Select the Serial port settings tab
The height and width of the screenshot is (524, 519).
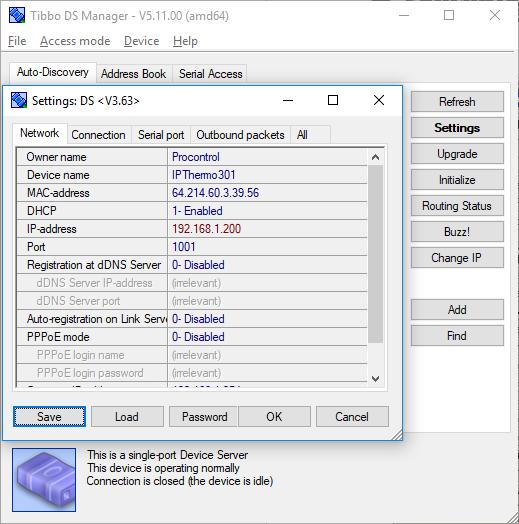pos(161,135)
